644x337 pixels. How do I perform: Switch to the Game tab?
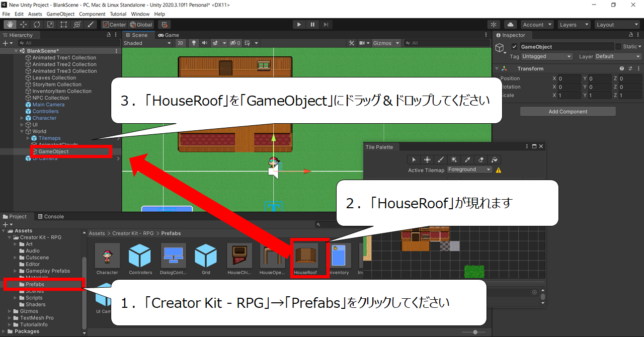point(169,35)
